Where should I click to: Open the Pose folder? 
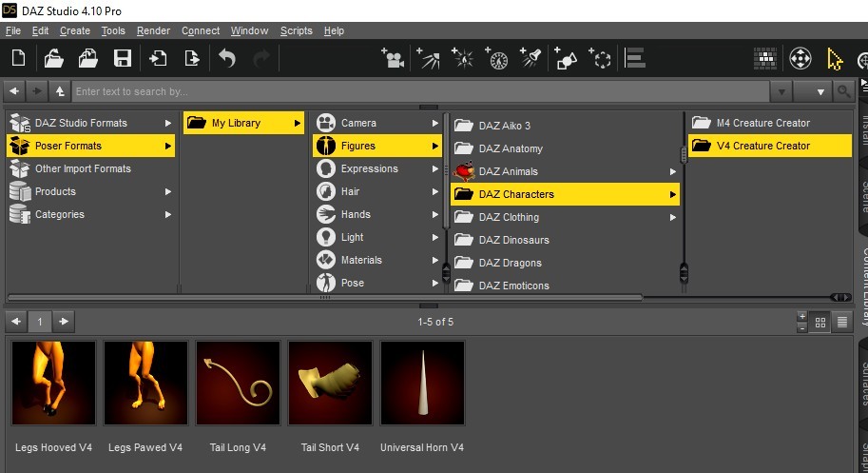(x=377, y=283)
